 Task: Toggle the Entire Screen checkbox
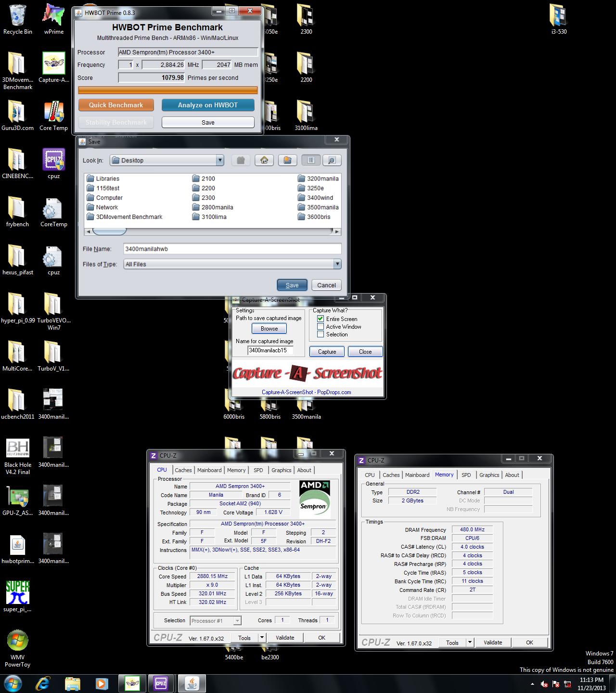point(321,319)
